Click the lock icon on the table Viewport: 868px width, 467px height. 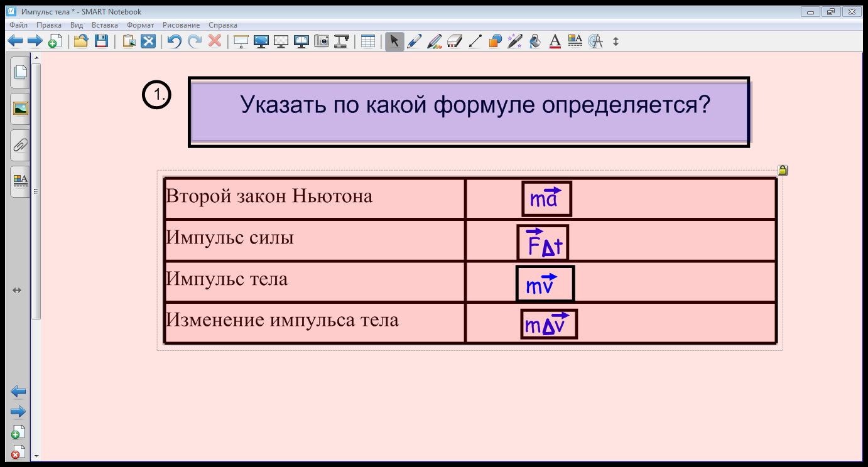tap(783, 170)
